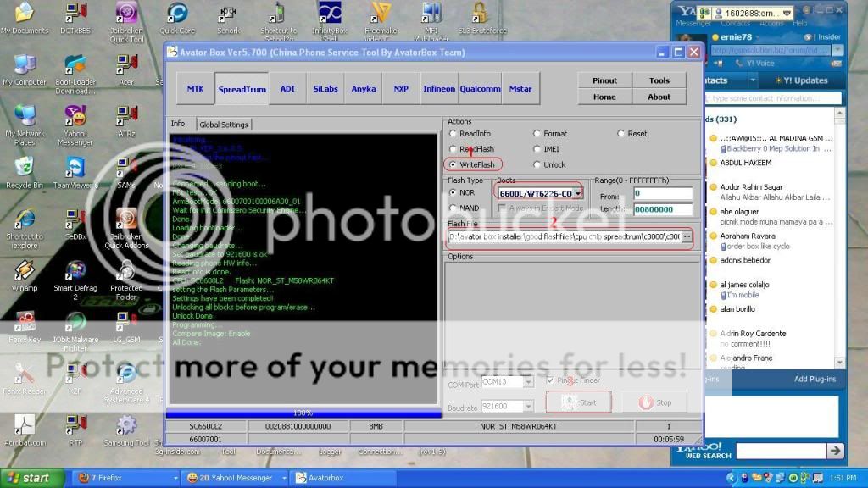Open the COM Port dropdown

click(528, 383)
